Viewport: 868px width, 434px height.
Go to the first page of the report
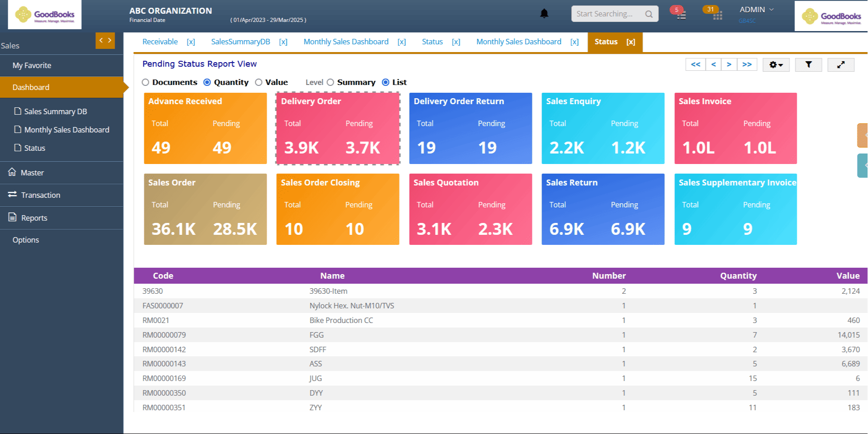[695, 65]
